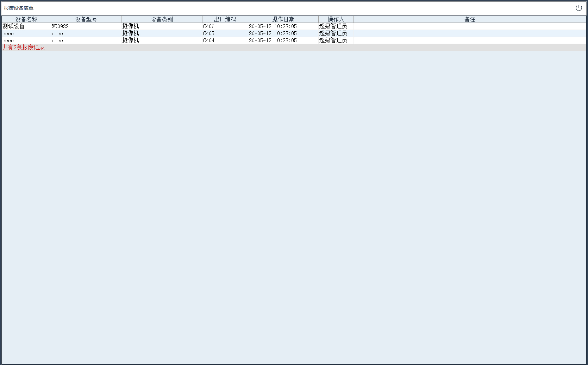Screen dimensions: 588x365
Task: Click factory code C405 cell
Action: coord(208,33)
